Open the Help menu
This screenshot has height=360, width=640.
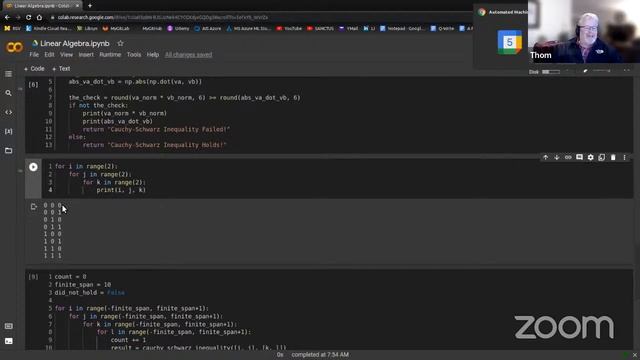click(x=153, y=55)
